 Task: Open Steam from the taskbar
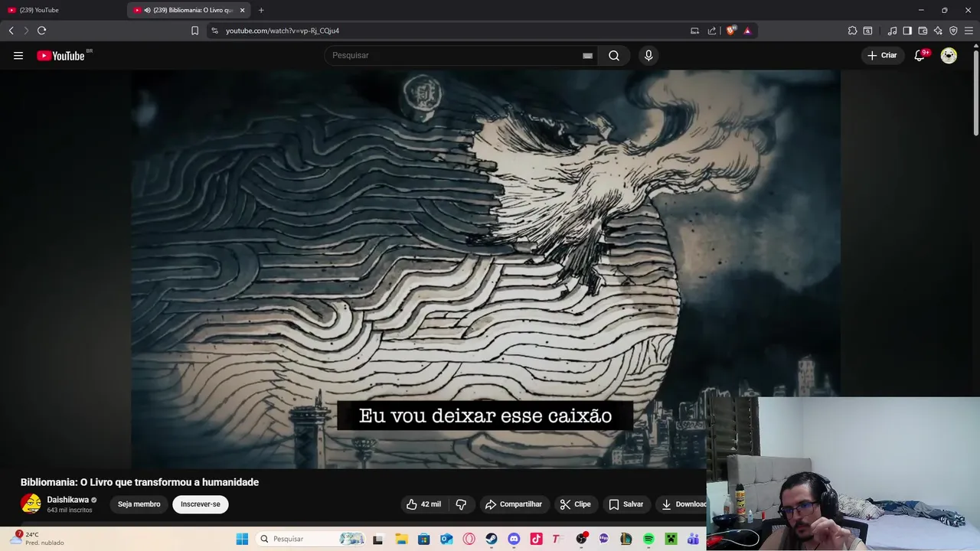click(492, 539)
